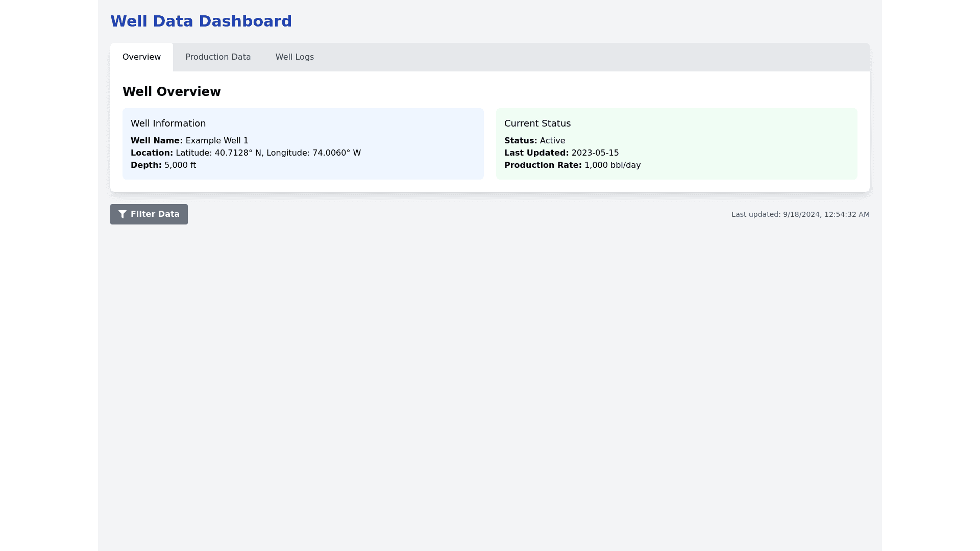Click the bold Status label

click(x=520, y=141)
